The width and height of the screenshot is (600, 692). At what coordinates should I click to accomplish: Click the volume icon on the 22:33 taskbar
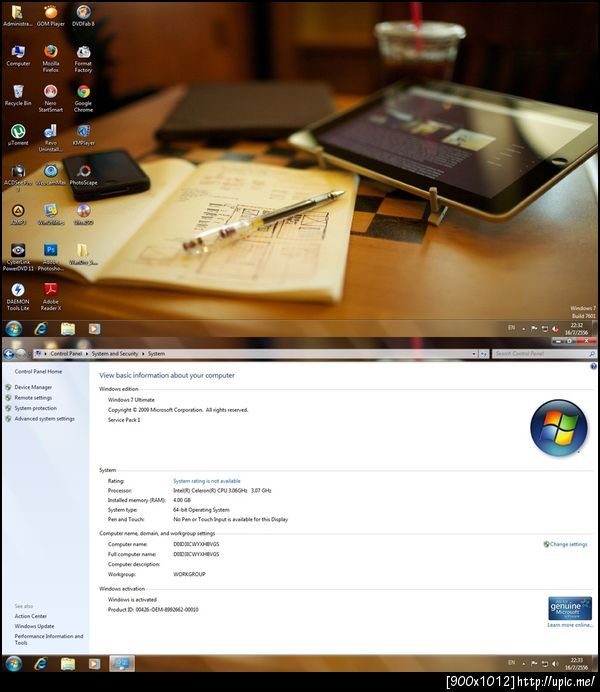[555, 663]
